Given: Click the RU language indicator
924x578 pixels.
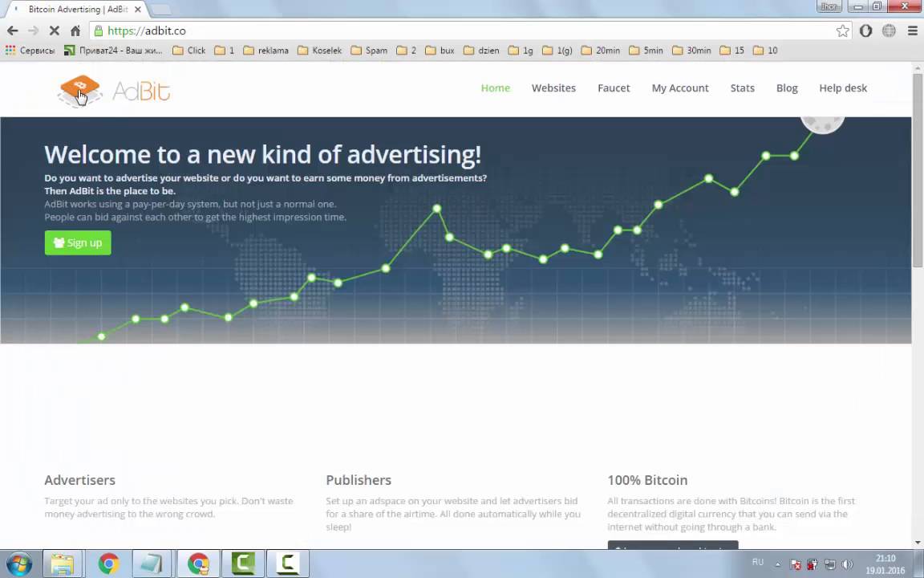Looking at the screenshot, I should 758,562.
